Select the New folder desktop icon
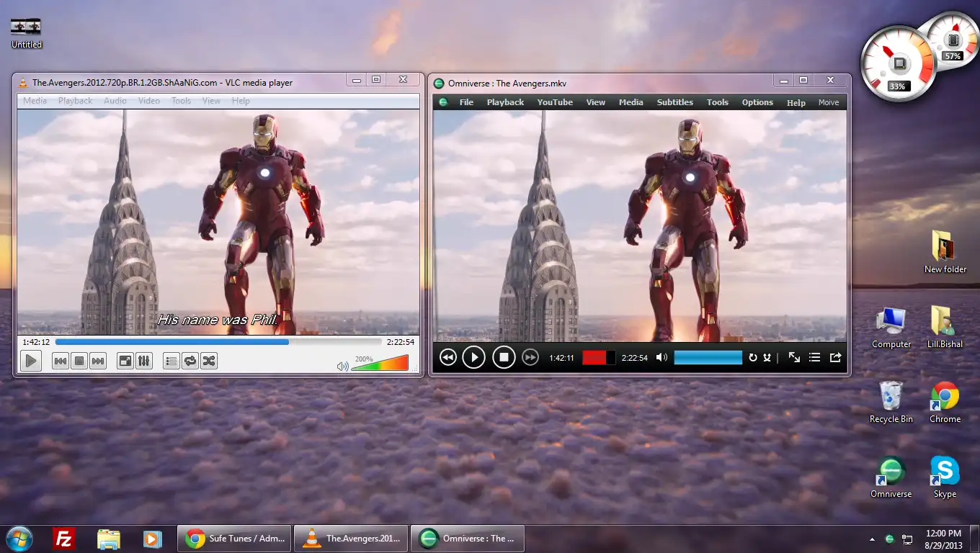 click(945, 251)
